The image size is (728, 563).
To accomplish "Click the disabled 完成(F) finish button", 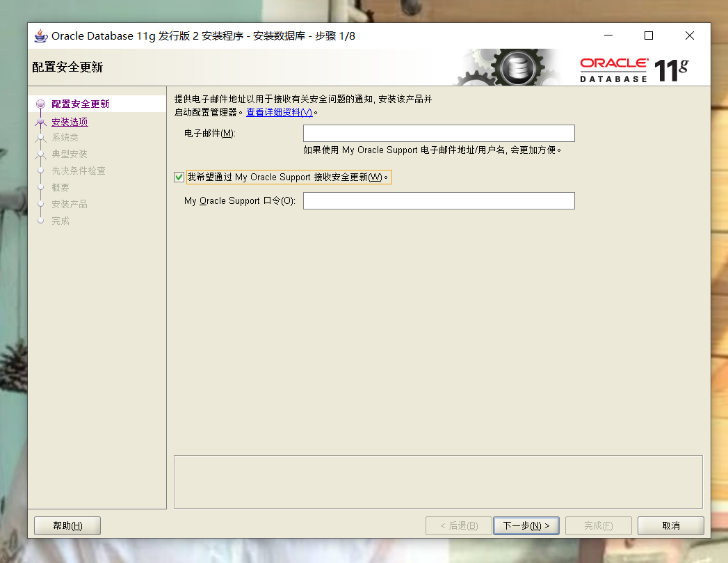I will click(599, 526).
